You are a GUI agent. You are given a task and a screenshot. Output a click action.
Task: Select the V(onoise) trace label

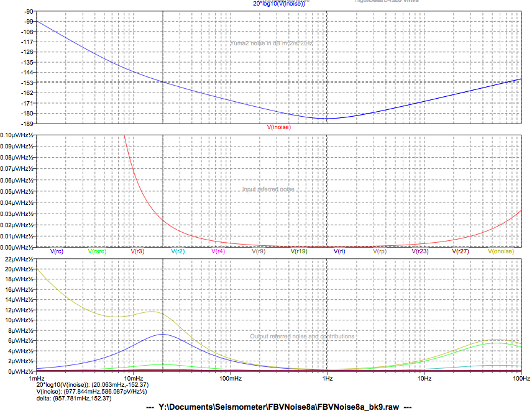[x=501, y=251]
